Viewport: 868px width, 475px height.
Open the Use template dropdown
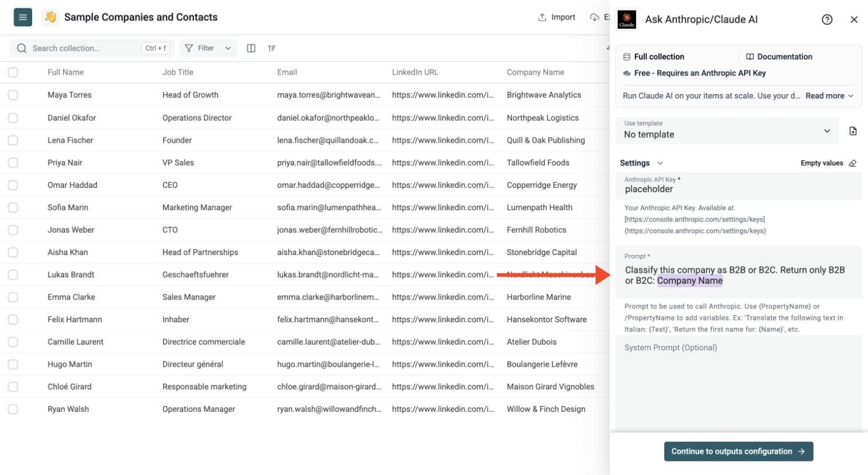[x=727, y=130]
